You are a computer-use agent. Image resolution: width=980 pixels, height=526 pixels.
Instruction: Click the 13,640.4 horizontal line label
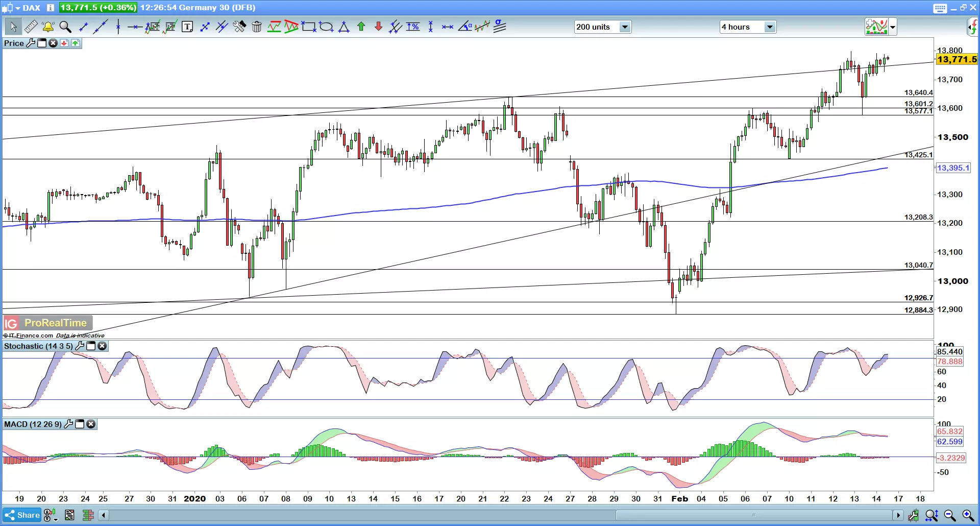(918, 92)
